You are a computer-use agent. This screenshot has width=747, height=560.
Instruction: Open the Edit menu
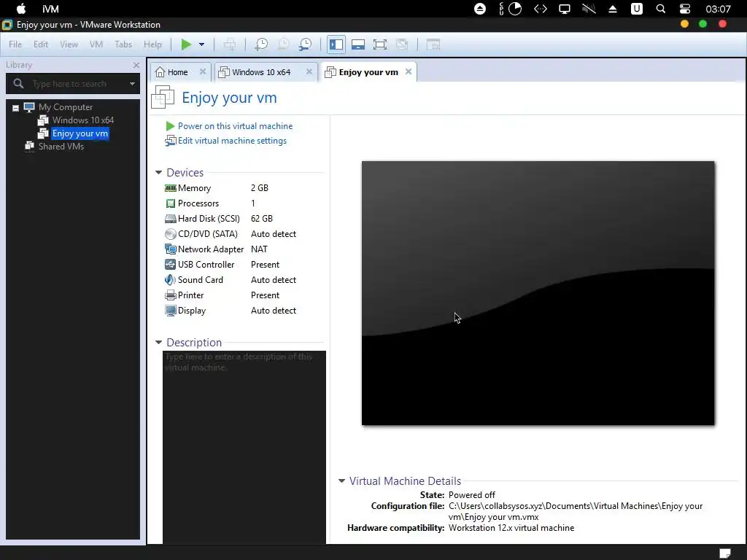[x=41, y=44]
